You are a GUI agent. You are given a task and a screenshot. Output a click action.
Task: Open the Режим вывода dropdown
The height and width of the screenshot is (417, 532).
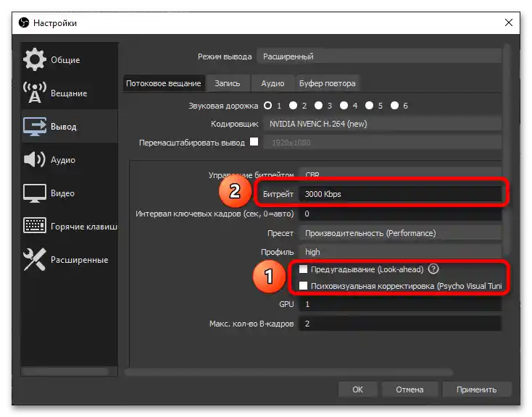379,56
